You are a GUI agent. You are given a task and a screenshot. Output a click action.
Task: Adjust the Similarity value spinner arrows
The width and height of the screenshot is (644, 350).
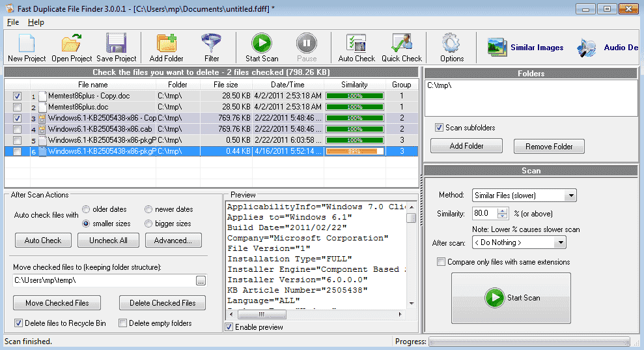click(x=502, y=214)
